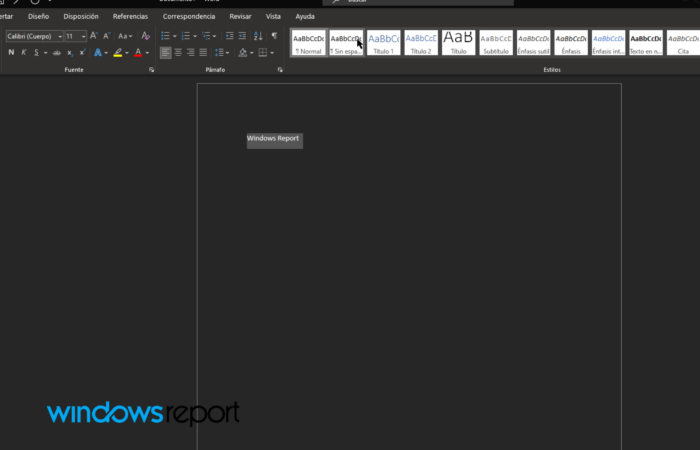
Task: Open the Referencias tab
Action: pos(130,17)
